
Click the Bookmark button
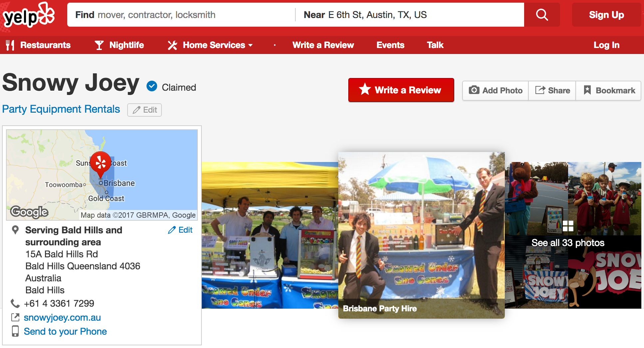609,90
